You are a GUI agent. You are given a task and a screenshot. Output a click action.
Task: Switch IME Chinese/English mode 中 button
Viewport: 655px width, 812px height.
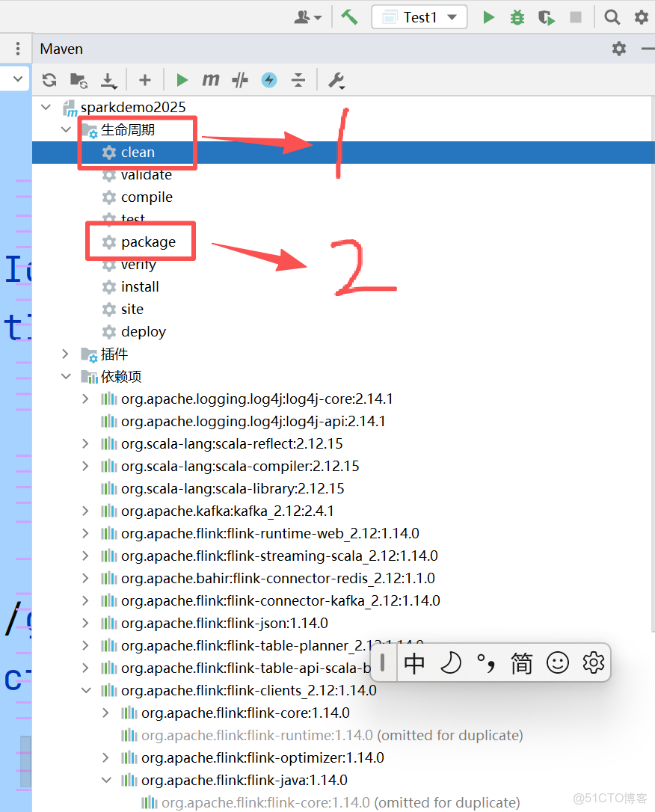coord(414,663)
